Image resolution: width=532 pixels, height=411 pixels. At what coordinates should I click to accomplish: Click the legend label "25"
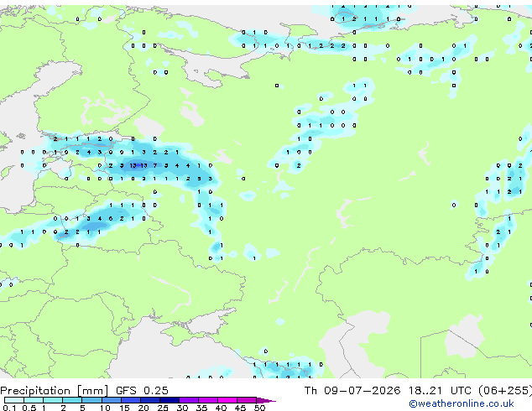tap(163, 408)
